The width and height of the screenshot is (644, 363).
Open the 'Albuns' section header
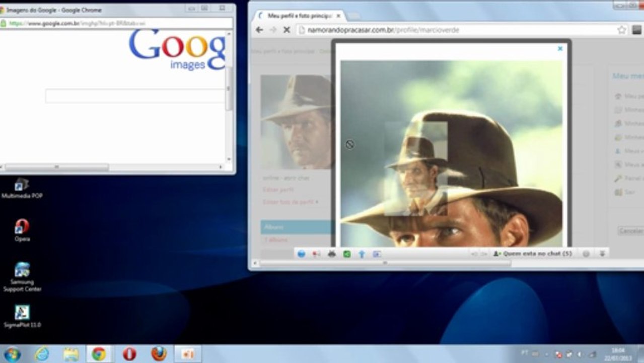click(296, 227)
